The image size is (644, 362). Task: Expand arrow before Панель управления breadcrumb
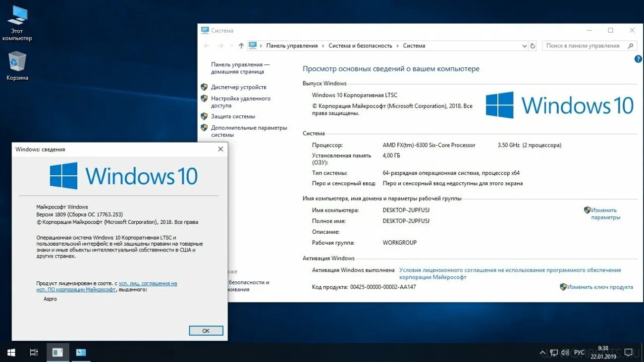point(261,46)
